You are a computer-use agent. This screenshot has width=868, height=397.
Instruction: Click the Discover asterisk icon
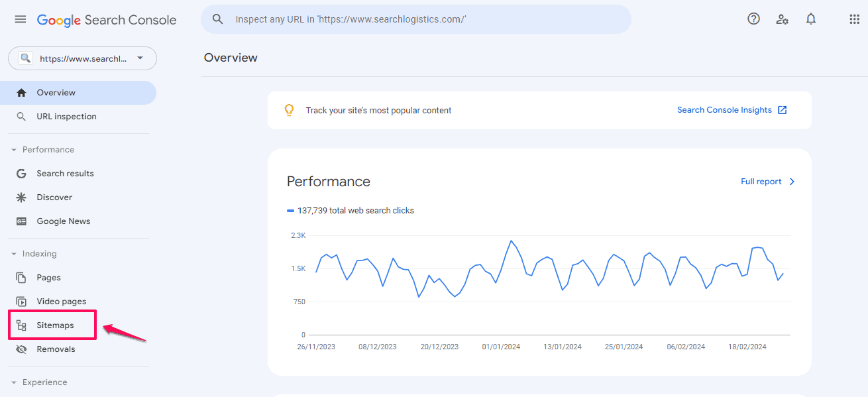click(21, 198)
